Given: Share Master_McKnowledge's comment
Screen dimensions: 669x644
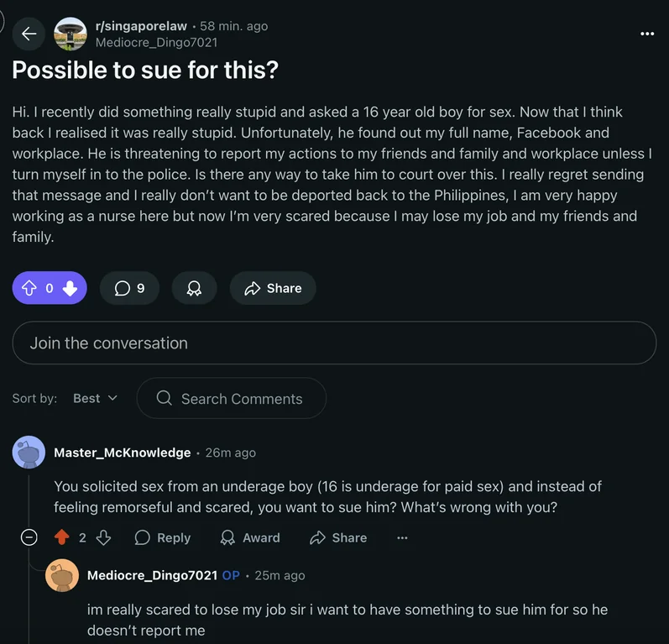Looking at the screenshot, I should point(338,537).
